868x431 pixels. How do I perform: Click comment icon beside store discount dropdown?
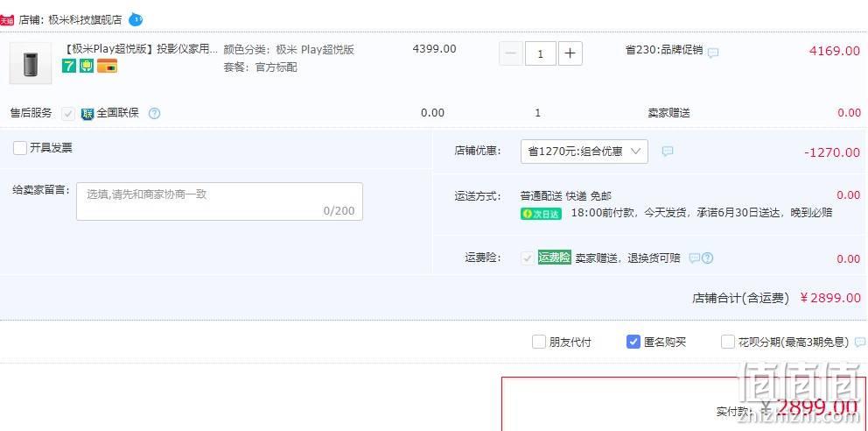coord(668,151)
